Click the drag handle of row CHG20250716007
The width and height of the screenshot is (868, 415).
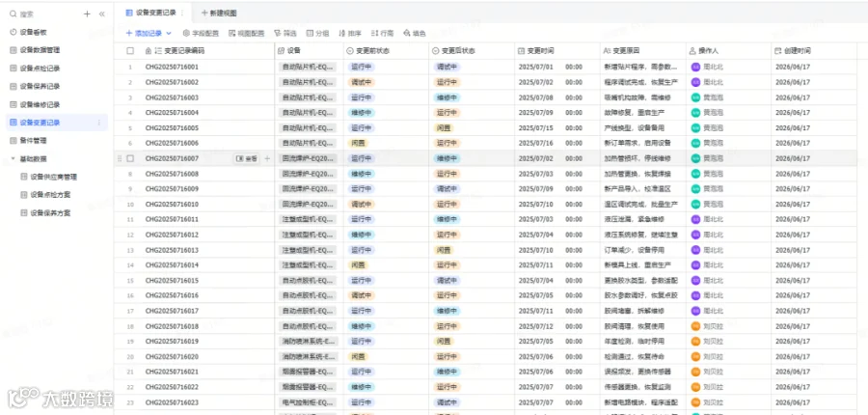point(120,158)
